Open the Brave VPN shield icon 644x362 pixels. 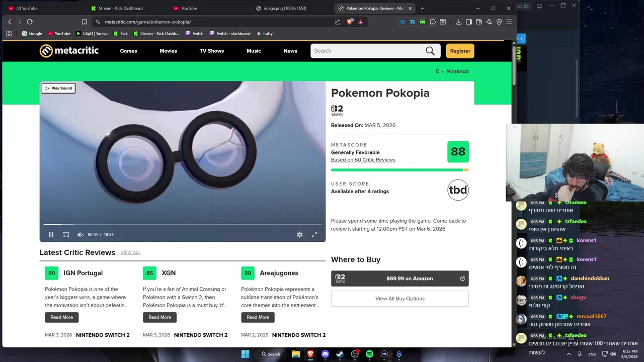[x=499, y=22]
